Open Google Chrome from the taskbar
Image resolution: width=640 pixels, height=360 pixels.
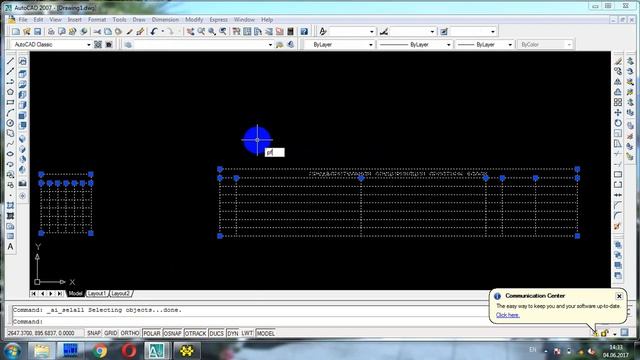(100, 351)
